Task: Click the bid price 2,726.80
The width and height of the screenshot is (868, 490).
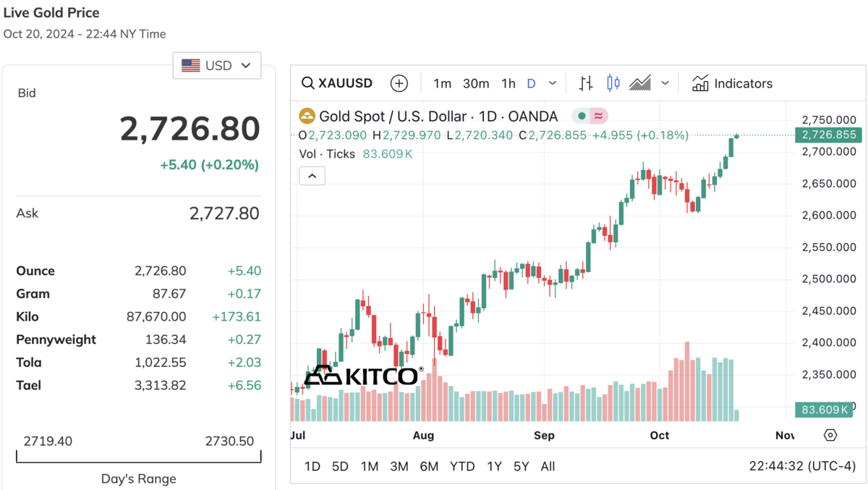Action: coord(190,129)
